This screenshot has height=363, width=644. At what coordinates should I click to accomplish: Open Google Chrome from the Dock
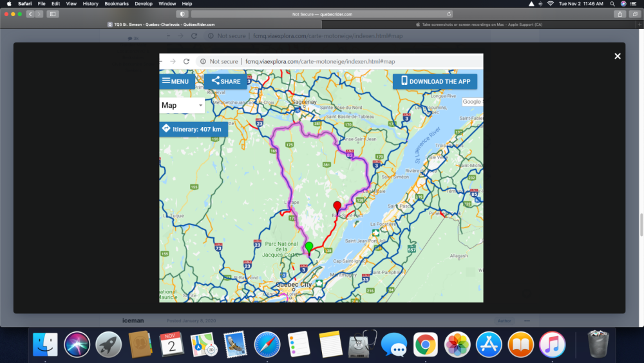(x=426, y=344)
